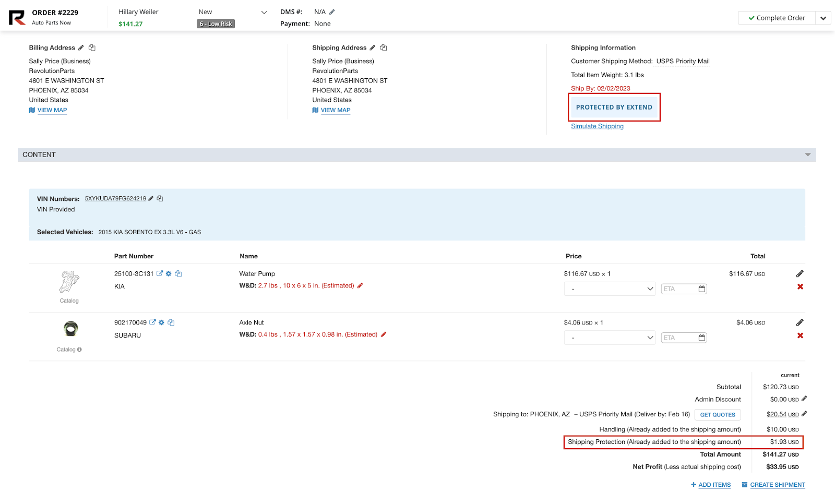This screenshot has width=835, height=504.
Task: Click PROTECTED BY EXTEND badge
Action: pyautogui.click(x=614, y=107)
